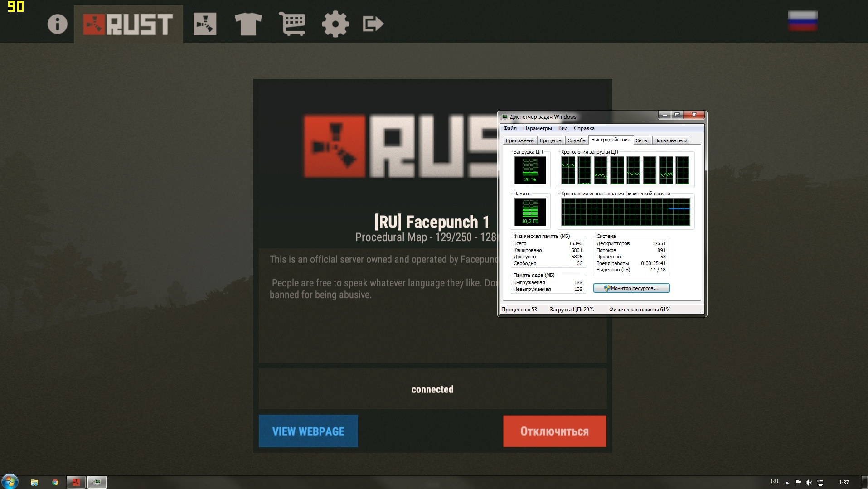Click the Russian flag language icon

click(802, 21)
